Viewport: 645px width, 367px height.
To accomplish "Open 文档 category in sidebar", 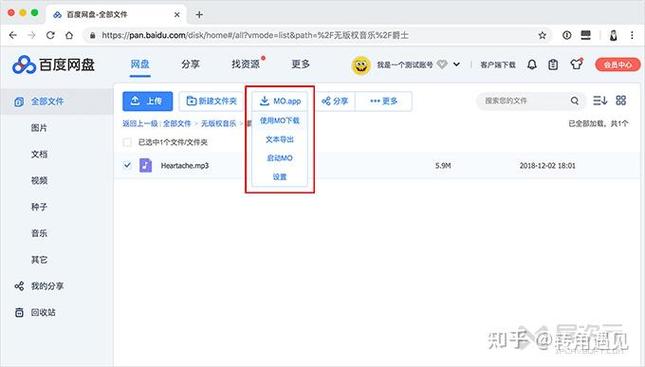I will click(x=39, y=154).
